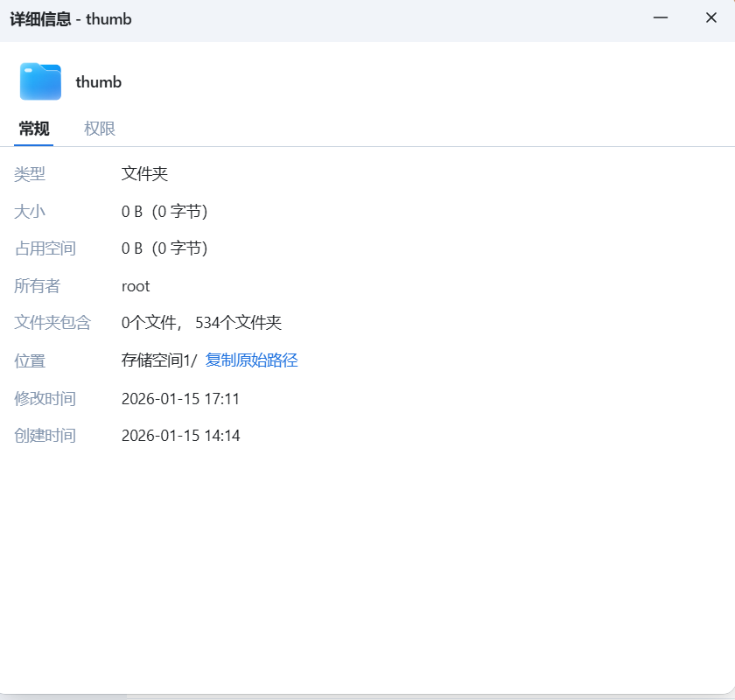Click the dialog title 详细信息 - thumb
The image size is (735, 700).
pyautogui.click(x=71, y=18)
